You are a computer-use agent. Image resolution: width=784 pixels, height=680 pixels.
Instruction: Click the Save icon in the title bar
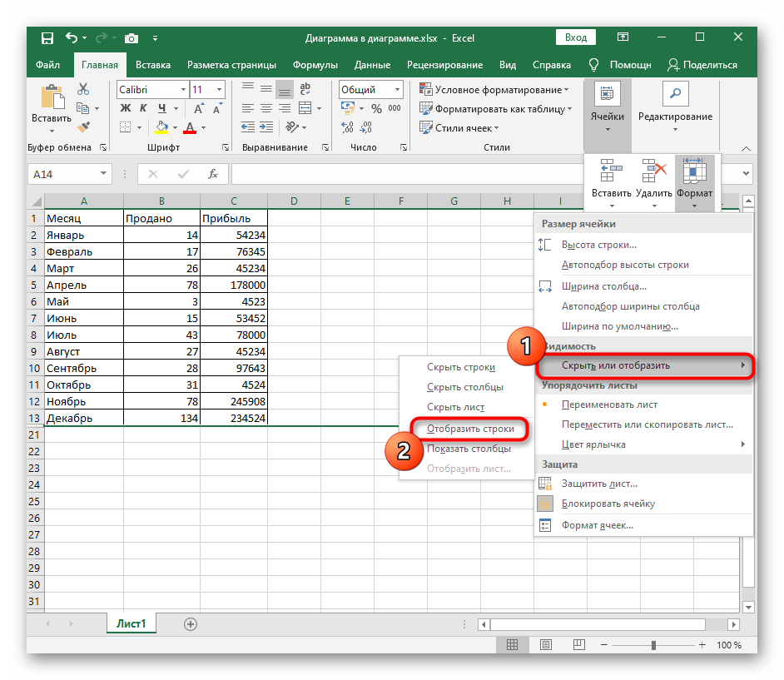pyautogui.click(x=47, y=37)
